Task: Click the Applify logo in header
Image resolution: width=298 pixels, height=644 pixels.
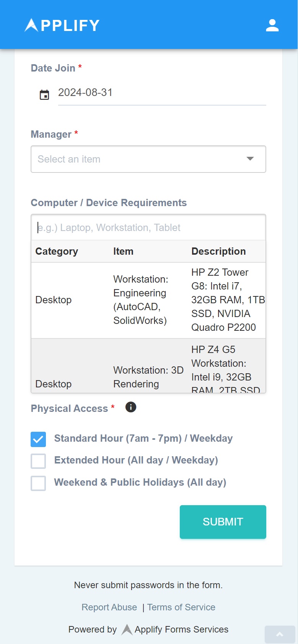Action: click(x=62, y=25)
